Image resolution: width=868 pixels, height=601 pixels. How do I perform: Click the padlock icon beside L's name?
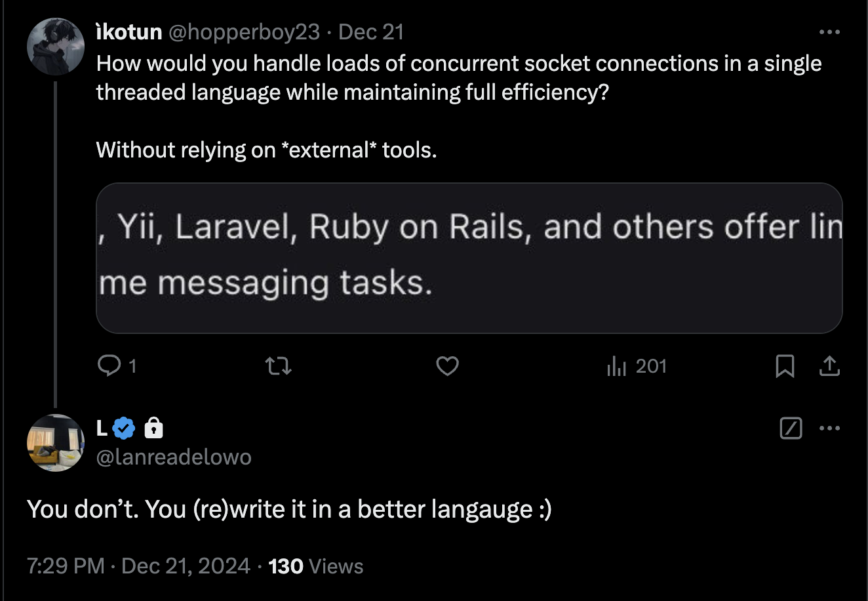153,428
